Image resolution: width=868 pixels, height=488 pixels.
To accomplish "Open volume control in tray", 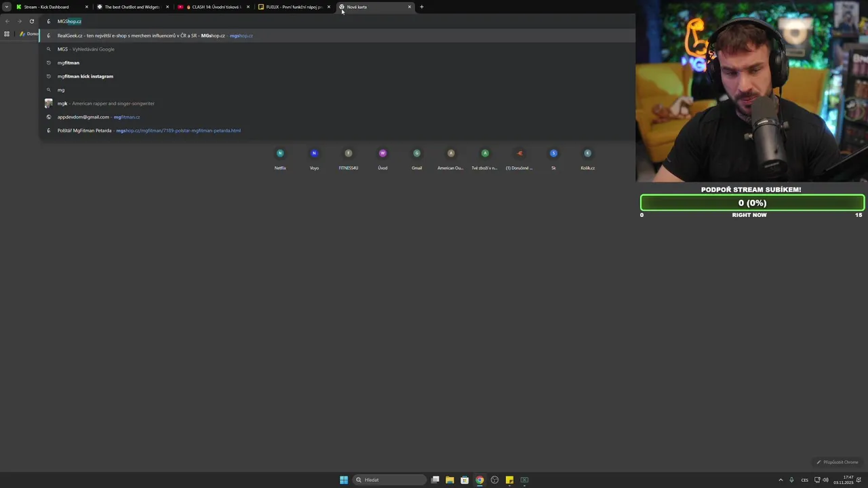I will 825,480.
